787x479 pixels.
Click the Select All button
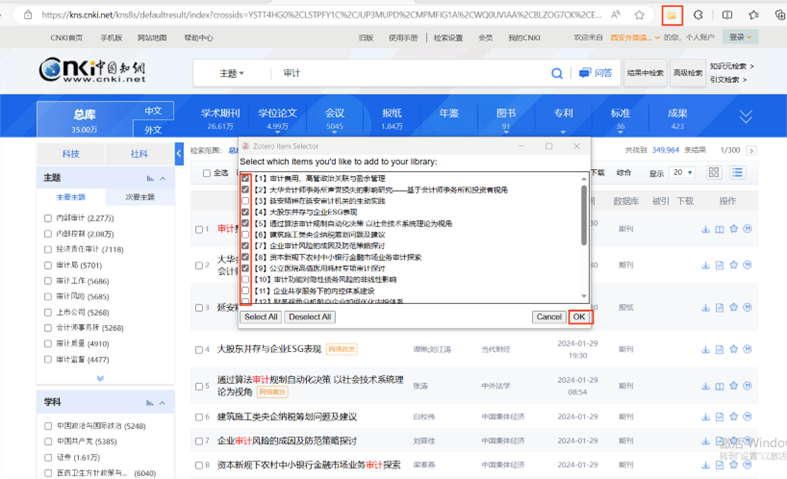tap(260, 317)
